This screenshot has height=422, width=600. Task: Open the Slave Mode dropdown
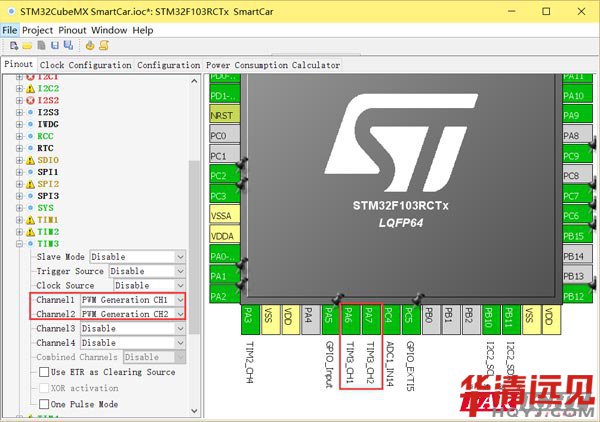pos(138,257)
